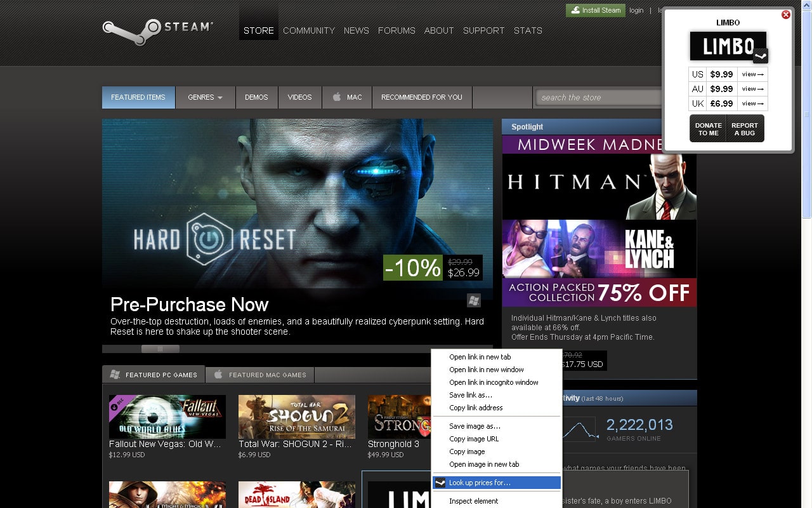Switch to FEATURED PC GAMES tab
Image resolution: width=812 pixels, height=508 pixels.
(x=154, y=375)
